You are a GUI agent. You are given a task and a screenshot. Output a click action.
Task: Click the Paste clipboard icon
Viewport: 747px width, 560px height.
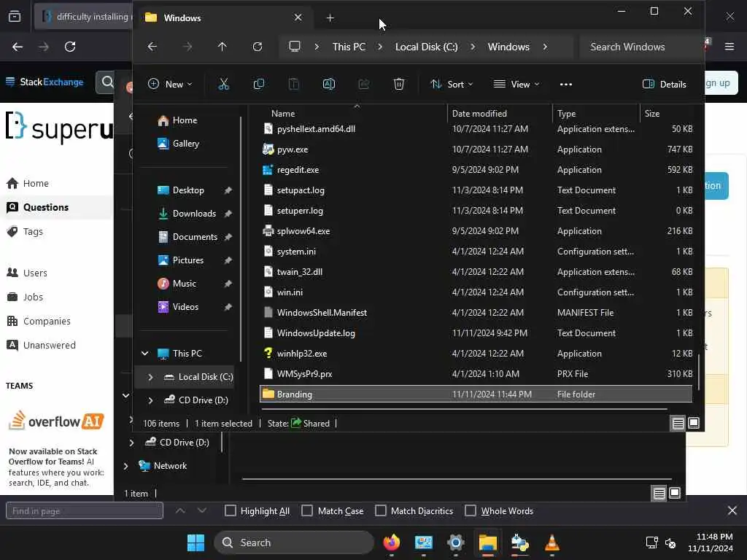click(294, 85)
